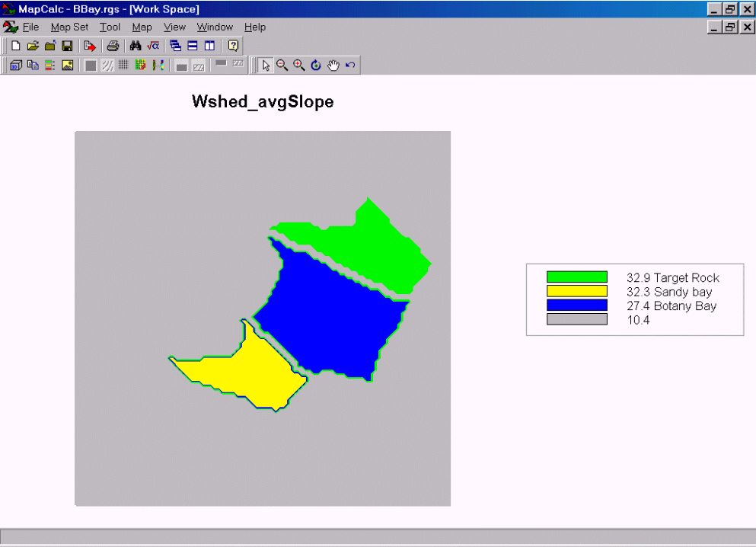Toggle the 3D view display button
Image resolution: width=756 pixels, height=547 pixels.
pos(15,66)
